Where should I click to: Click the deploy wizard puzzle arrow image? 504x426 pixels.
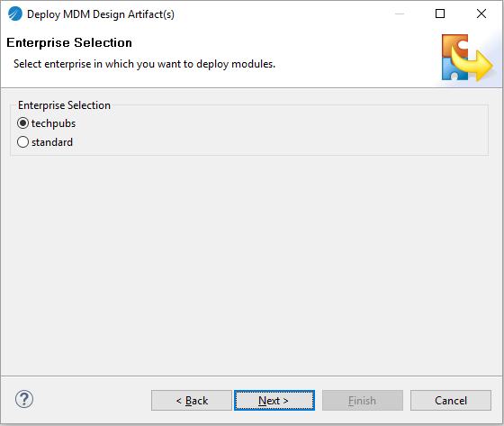click(467, 58)
